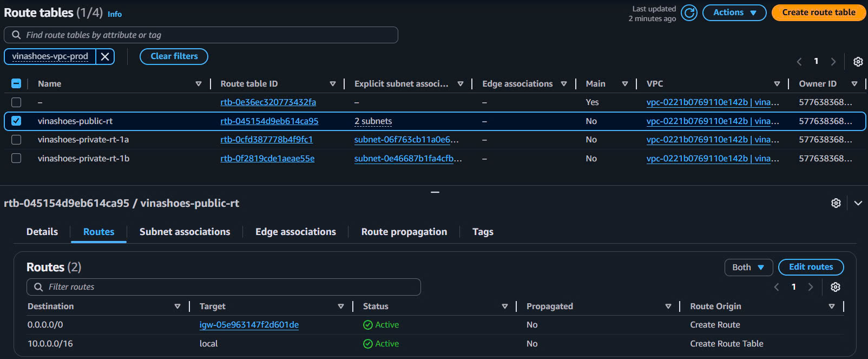The width and height of the screenshot is (868, 359).
Task: Refresh the route tables list
Action: (x=689, y=12)
